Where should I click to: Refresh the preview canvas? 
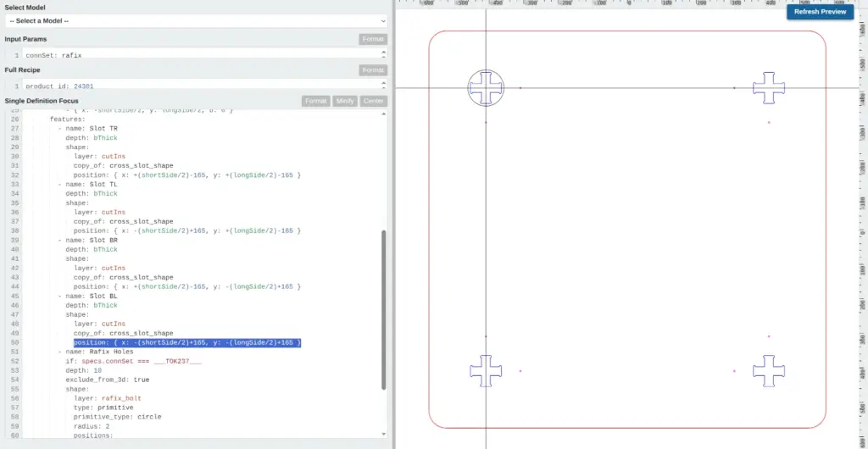pos(820,12)
